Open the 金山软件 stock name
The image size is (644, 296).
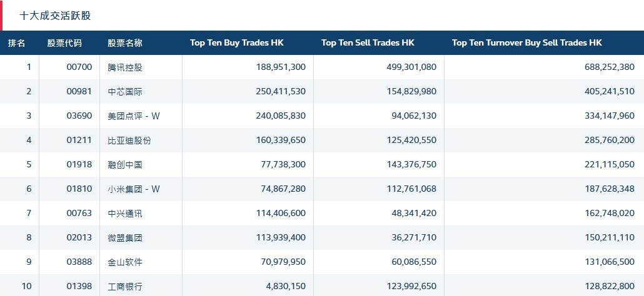(125, 262)
